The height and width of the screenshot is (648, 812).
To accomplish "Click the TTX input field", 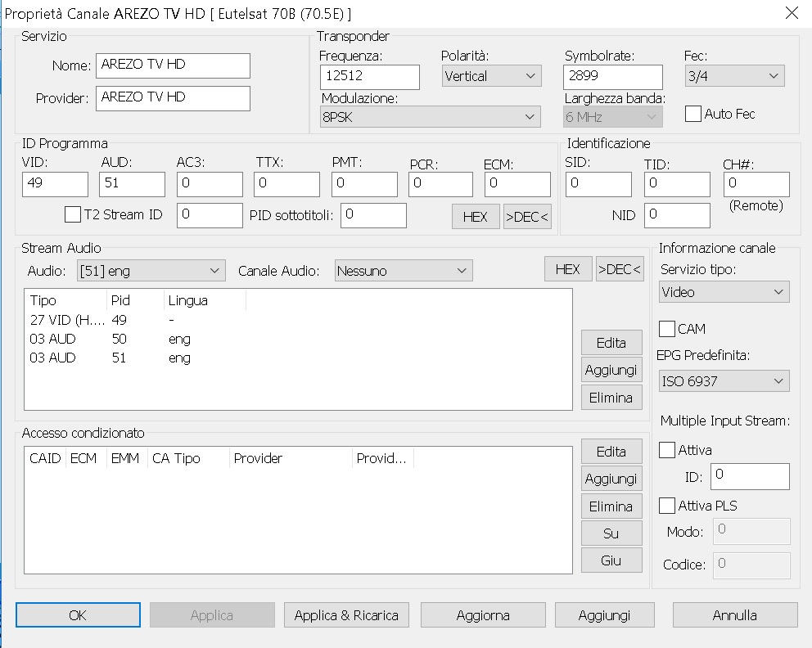I will (x=286, y=184).
